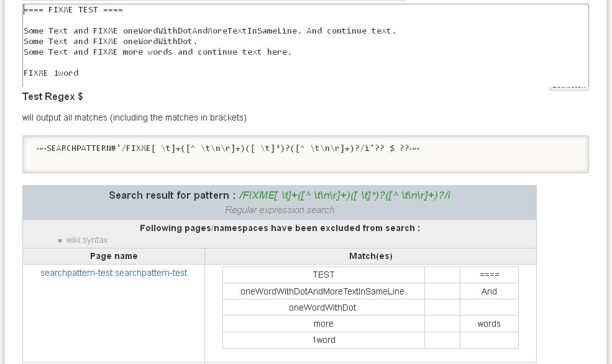Click the SEARCHPATTERN code block
The height and width of the screenshot is (364, 612).
coord(305,153)
